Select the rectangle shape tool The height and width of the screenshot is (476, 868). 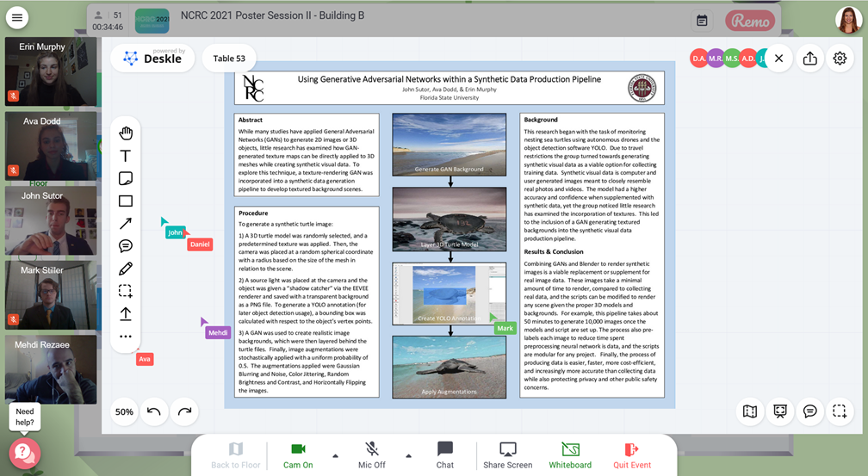(x=126, y=201)
